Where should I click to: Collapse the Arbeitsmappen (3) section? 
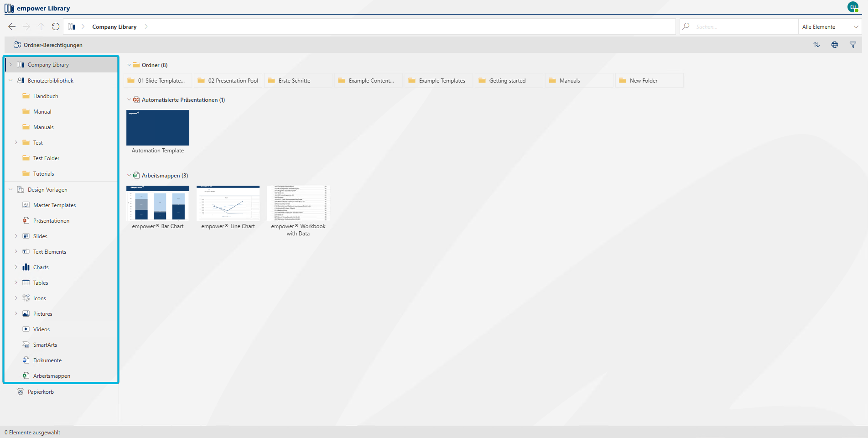129,175
